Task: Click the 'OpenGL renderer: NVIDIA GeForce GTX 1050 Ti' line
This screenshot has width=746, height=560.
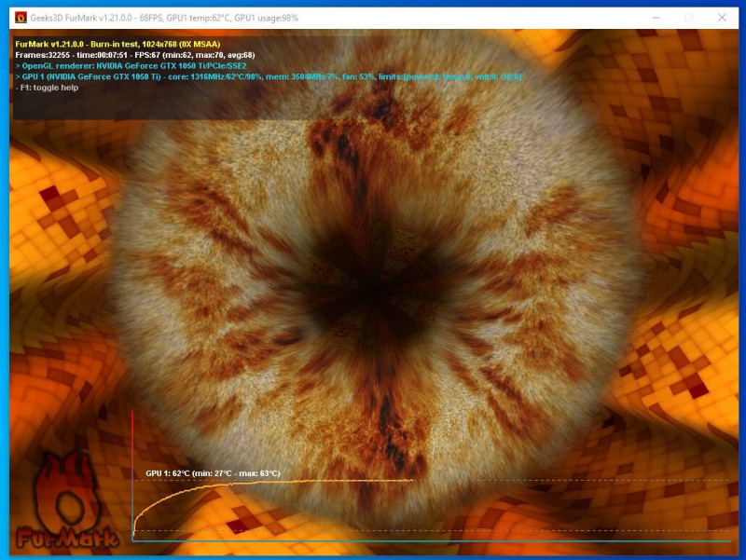Action: 131,66
